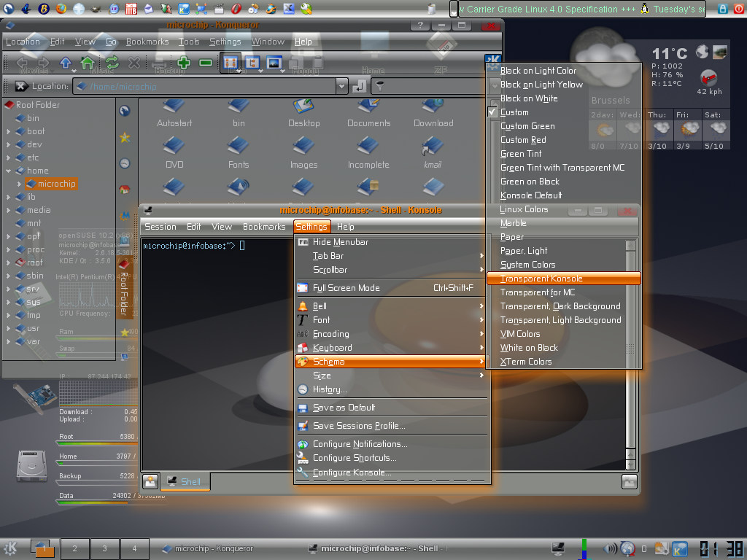
Task: Stop loading in Konqueror toolbar
Action: (134, 63)
